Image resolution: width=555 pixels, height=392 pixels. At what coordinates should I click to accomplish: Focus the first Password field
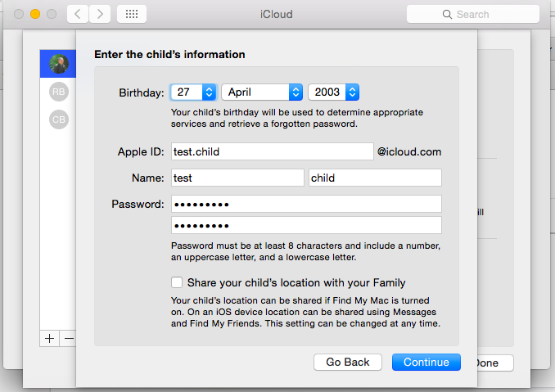(x=306, y=204)
